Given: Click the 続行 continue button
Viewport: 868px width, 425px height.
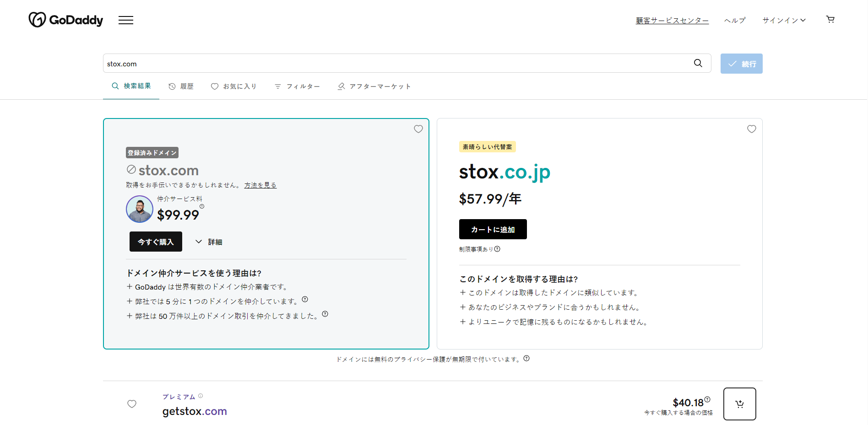Looking at the screenshot, I should coord(741,63).
